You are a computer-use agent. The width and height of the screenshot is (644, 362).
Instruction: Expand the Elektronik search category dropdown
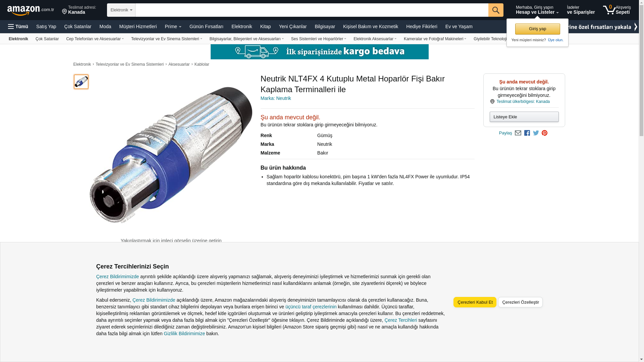[121, 10]
